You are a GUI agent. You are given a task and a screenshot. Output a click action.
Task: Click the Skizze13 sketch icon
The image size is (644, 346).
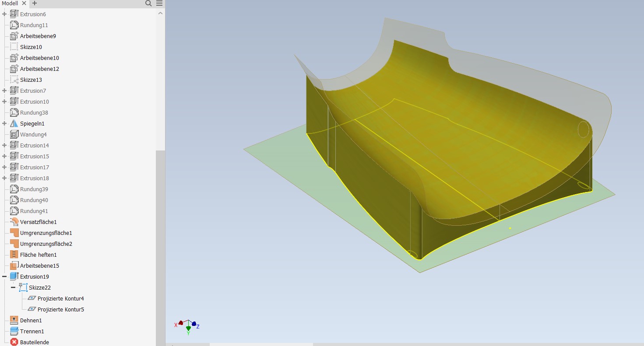tap(14, 80)
